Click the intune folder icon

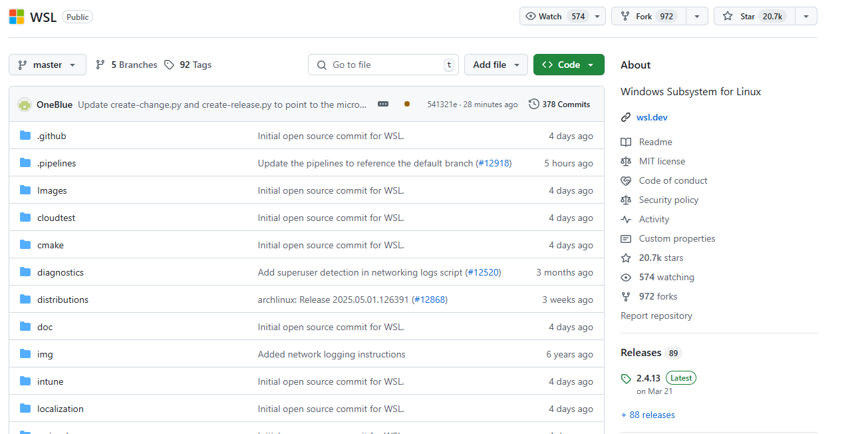point(25,381)
